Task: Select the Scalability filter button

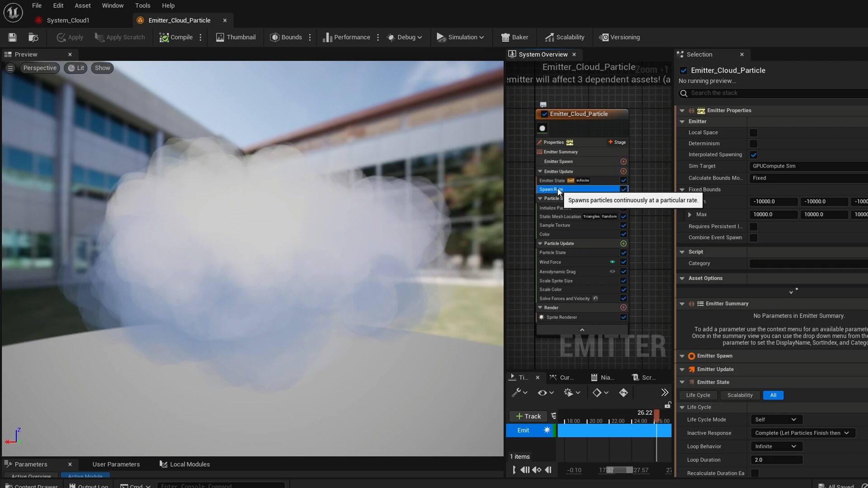Action: 740,395
